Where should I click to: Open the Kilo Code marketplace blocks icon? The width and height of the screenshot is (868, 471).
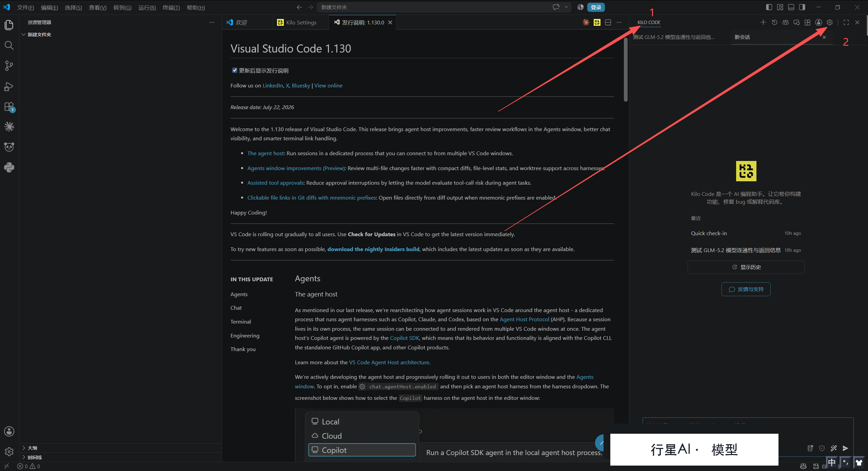coord(808,22)
